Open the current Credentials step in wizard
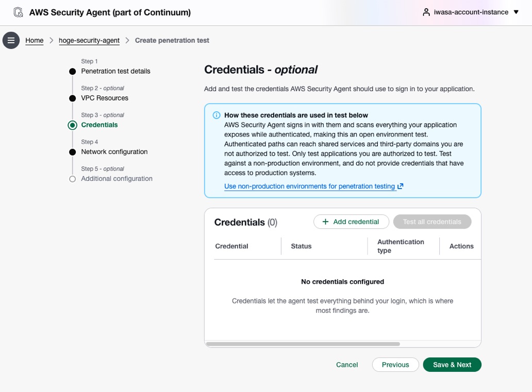 (x=99, y=125)
